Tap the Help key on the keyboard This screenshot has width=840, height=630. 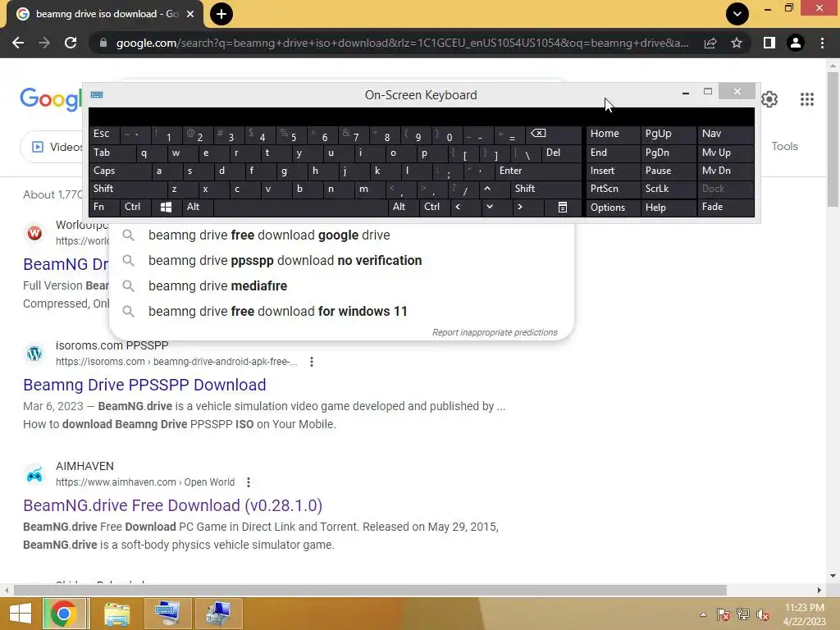point(668,208)
